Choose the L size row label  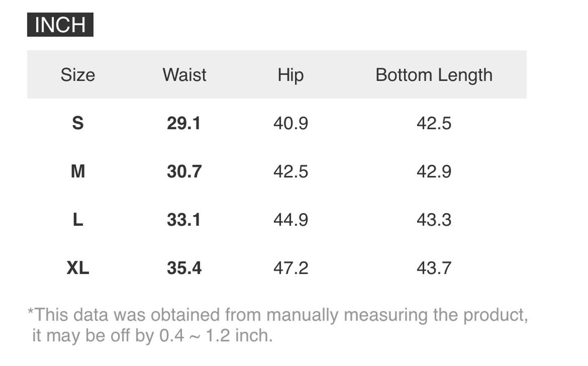(78, 220)
